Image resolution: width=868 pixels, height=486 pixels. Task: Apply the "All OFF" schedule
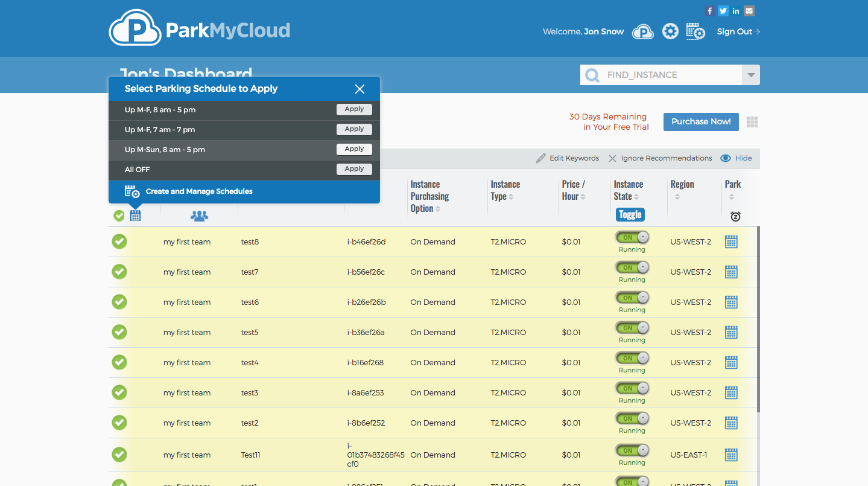(x=354, y=169)
